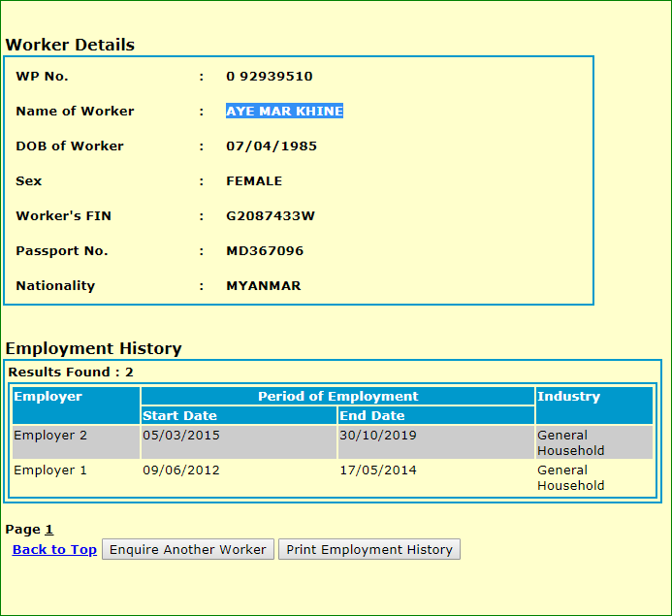Click the start date 05/03/2015
This screenshot has height=616, width=672.
tap(180, 436)
